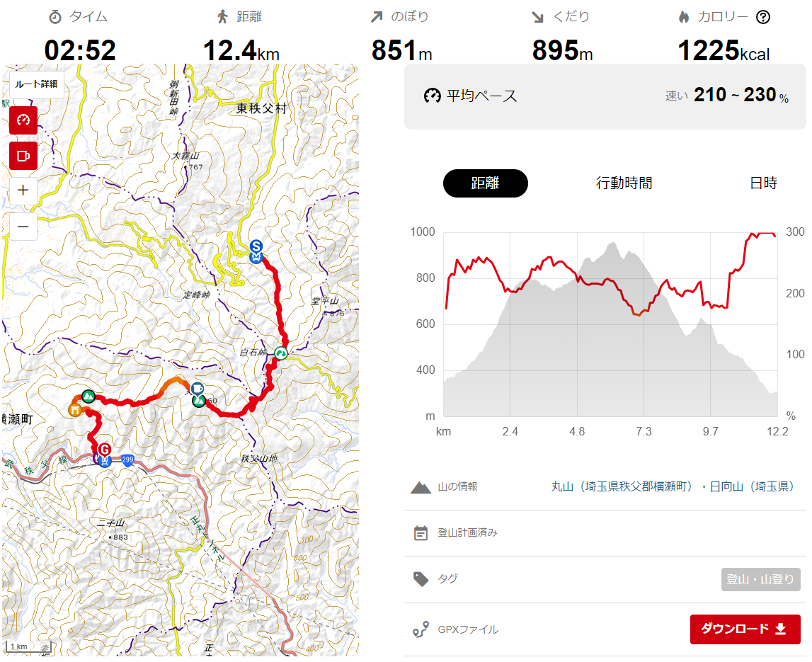Open the 日向山（埼玉県） mountain link

[751, 486]
